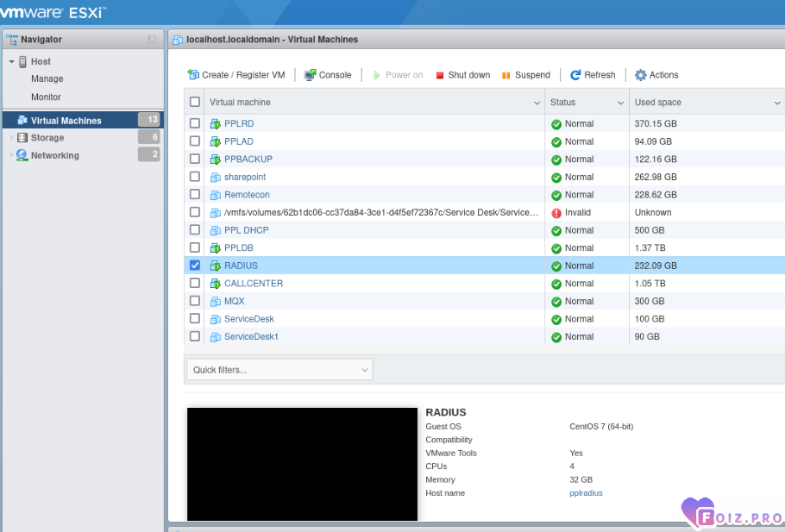The height and width of the screenshot is (532, 785).
Task: Check the invalid /vmfs/volumes row checkbox
Action: click(195, 212)
